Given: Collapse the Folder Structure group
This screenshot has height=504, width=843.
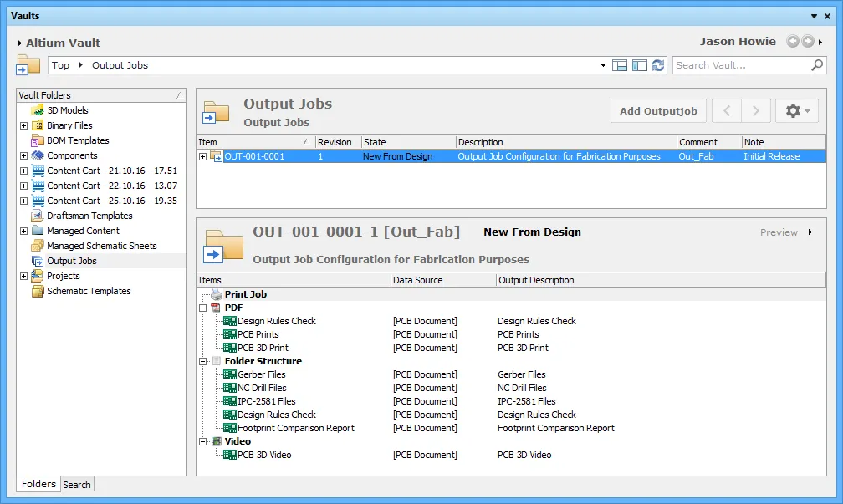Looking at the screenshot, I should pyautogui.click(x=202, y=361).
